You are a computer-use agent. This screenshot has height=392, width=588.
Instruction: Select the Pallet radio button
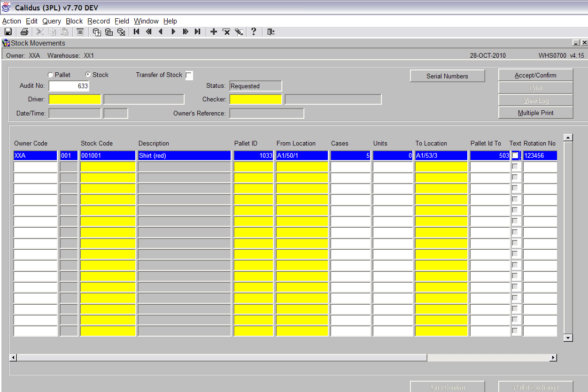[50, 75]
